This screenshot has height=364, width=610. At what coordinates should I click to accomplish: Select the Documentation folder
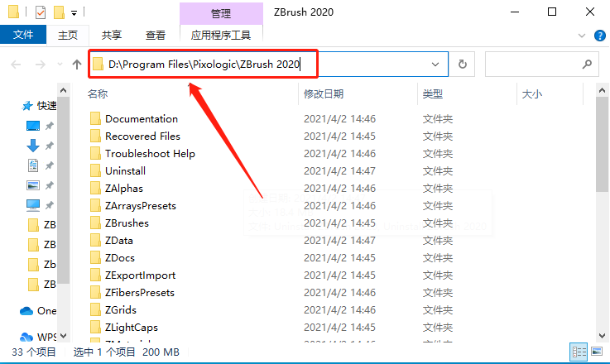coord(142,118)
